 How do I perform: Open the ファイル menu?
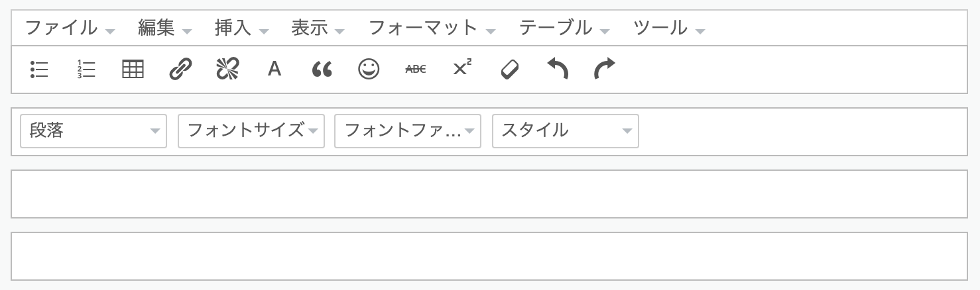click(x=70, y=28)
